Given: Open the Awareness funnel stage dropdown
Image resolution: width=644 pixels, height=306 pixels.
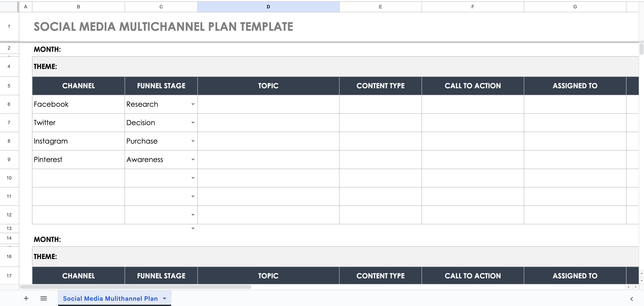Looking at the screenshot, I should [193, 160].
